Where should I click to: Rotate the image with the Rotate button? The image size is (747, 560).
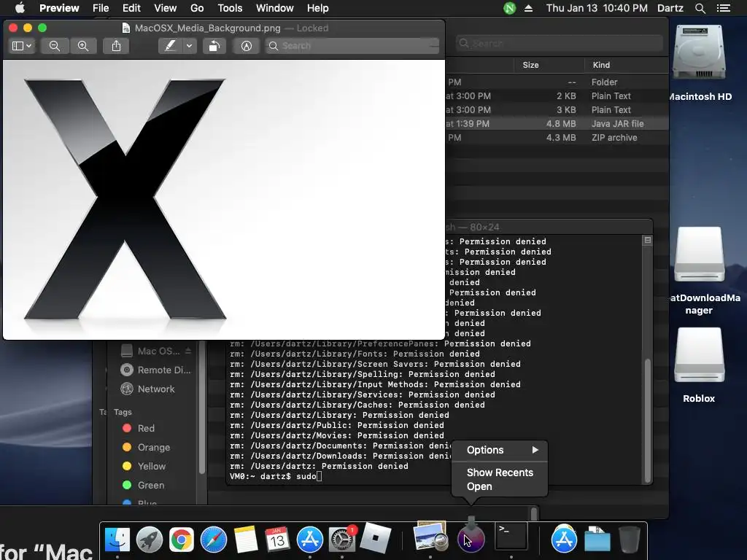coord(214,46)
